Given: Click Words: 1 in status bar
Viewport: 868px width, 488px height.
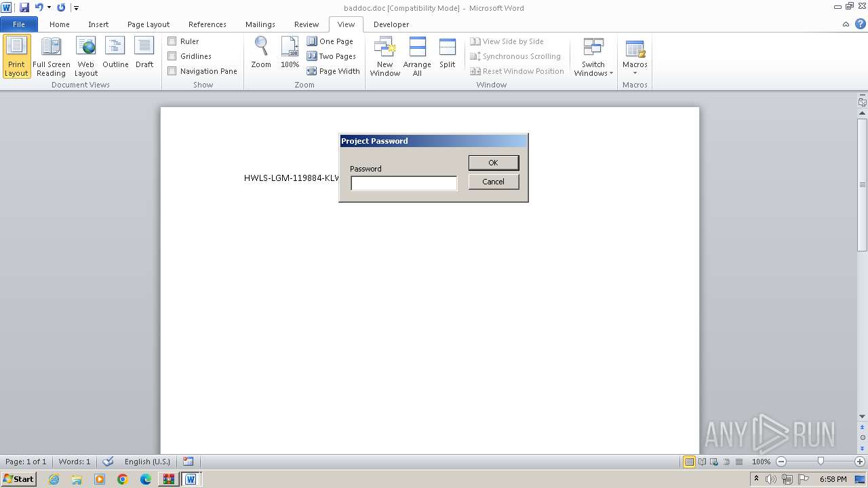Looking at the screenshot, I should pyautogui.click(x=75, y=462).
